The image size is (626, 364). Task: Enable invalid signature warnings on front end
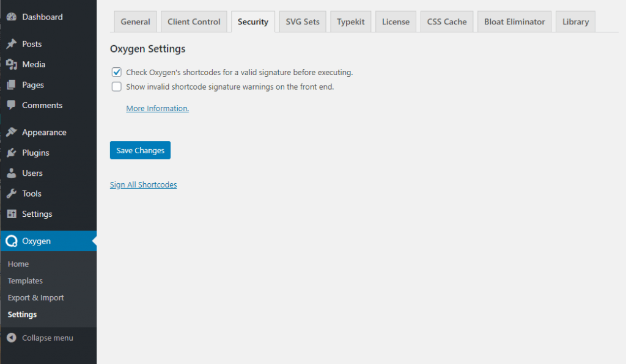click(x=117, y=87)
